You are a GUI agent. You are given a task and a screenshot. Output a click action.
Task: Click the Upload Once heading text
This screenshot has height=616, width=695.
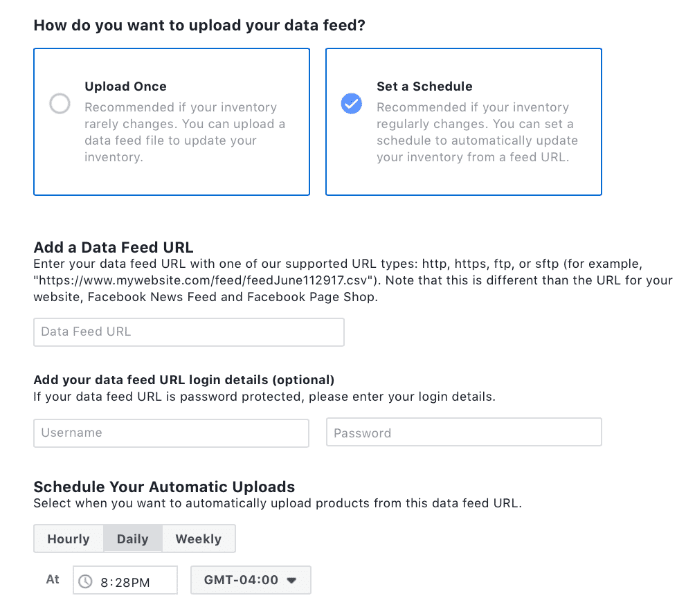pyautogui.click(x=125, y=86)
